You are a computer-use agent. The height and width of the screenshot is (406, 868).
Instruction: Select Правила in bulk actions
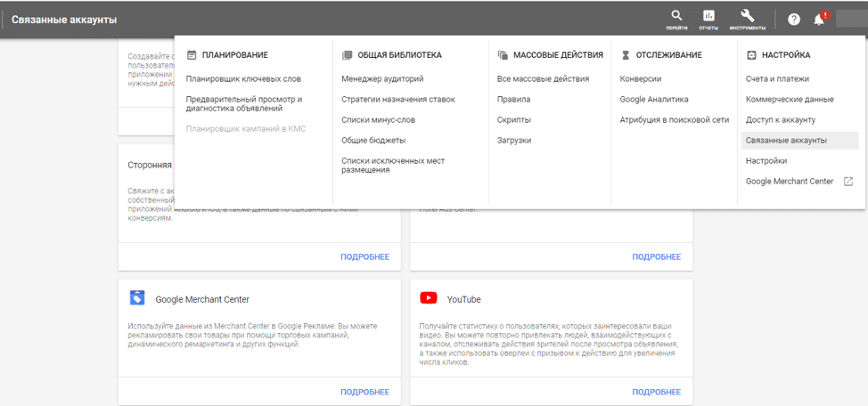tap(513, 100)
